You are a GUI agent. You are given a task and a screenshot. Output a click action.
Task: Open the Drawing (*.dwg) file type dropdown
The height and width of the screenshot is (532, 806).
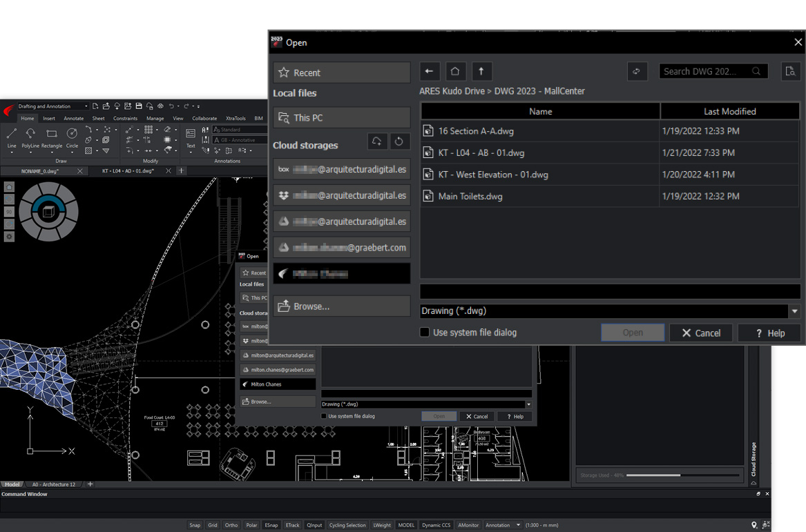(x=795, y=311)
